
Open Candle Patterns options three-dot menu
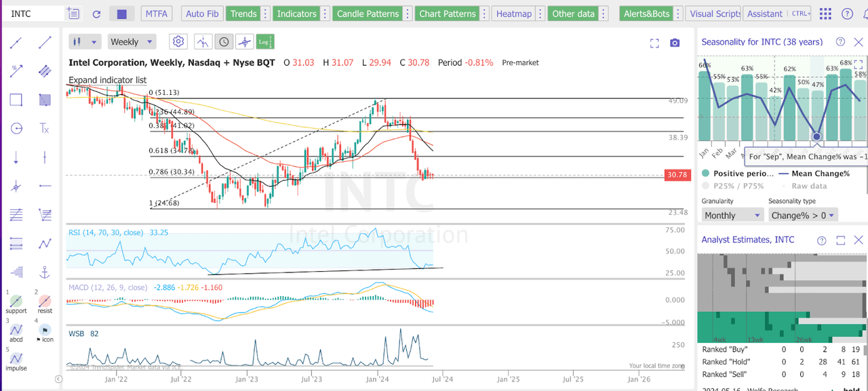click(407, 14)
